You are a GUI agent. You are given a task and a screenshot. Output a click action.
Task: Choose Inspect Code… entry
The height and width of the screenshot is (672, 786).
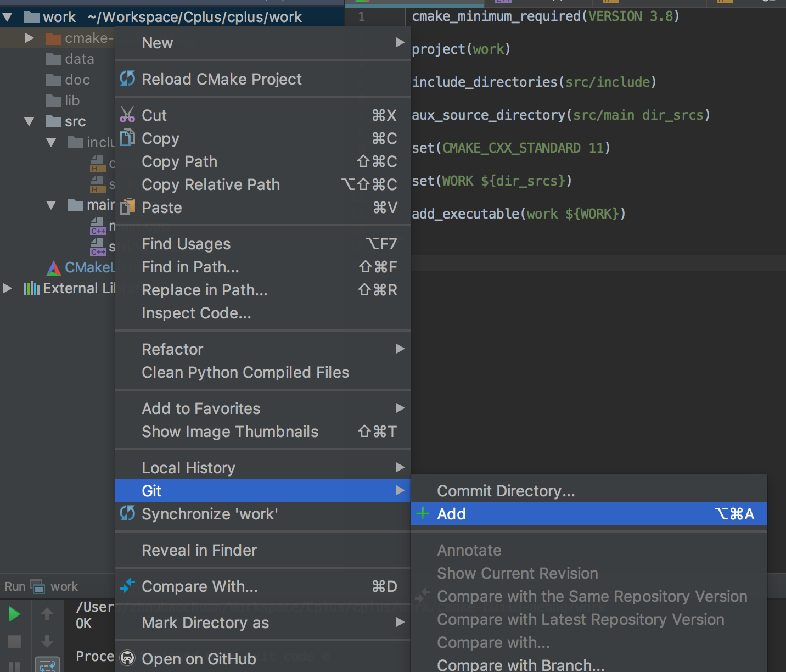click(263, 313)
